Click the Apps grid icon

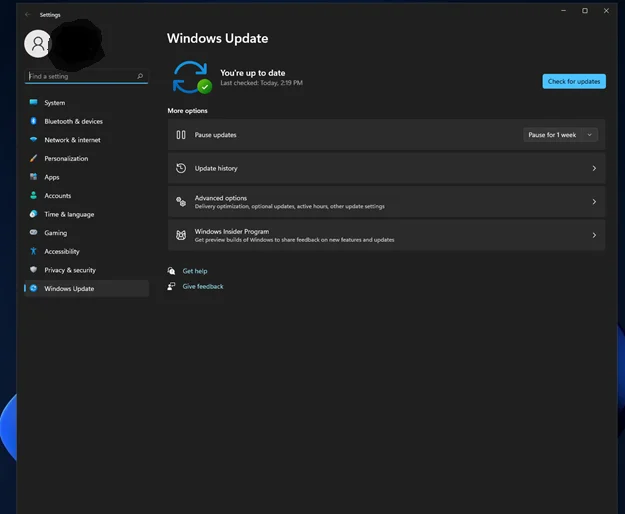[33, 177]
